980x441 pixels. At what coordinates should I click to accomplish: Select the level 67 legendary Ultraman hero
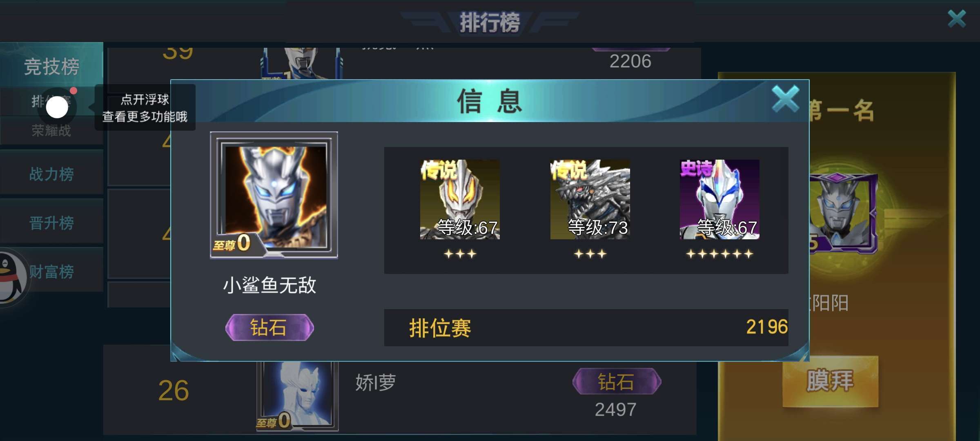tap(460, 199)
